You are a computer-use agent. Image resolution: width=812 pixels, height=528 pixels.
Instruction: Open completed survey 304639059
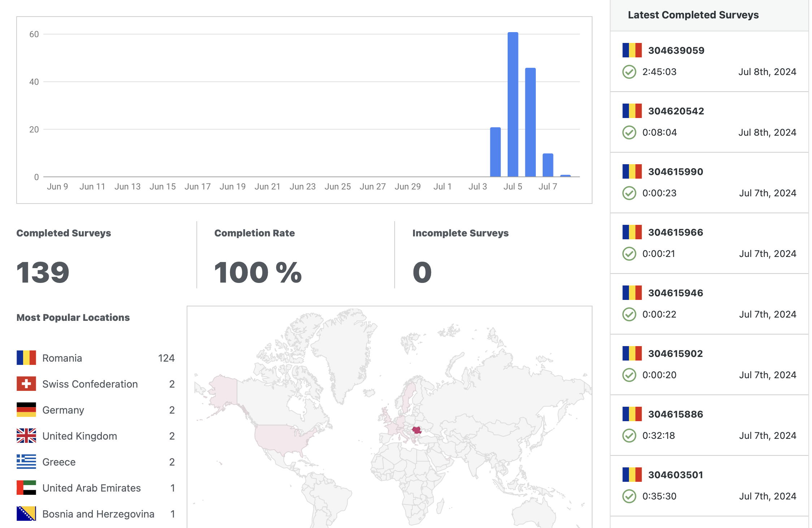point(676,51)
